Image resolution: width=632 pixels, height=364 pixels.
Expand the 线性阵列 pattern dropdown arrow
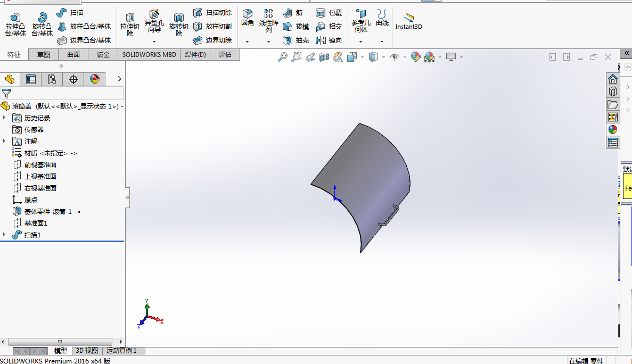pyautogui.click(x=268, y=42)
